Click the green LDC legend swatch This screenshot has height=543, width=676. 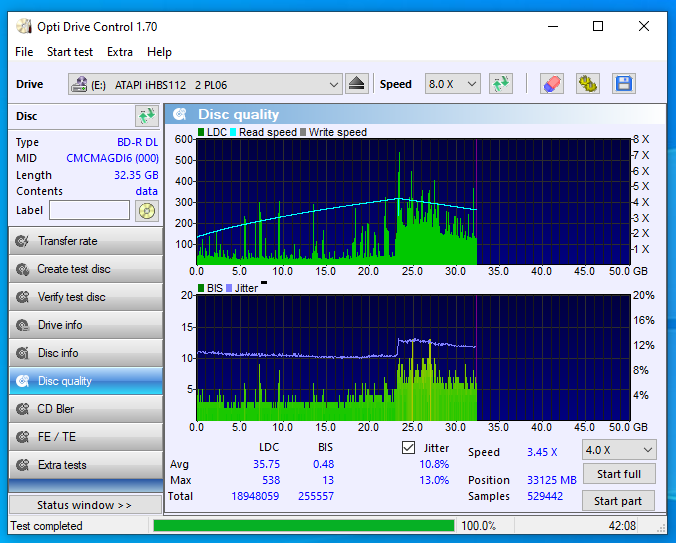click(x=201, y=132)
